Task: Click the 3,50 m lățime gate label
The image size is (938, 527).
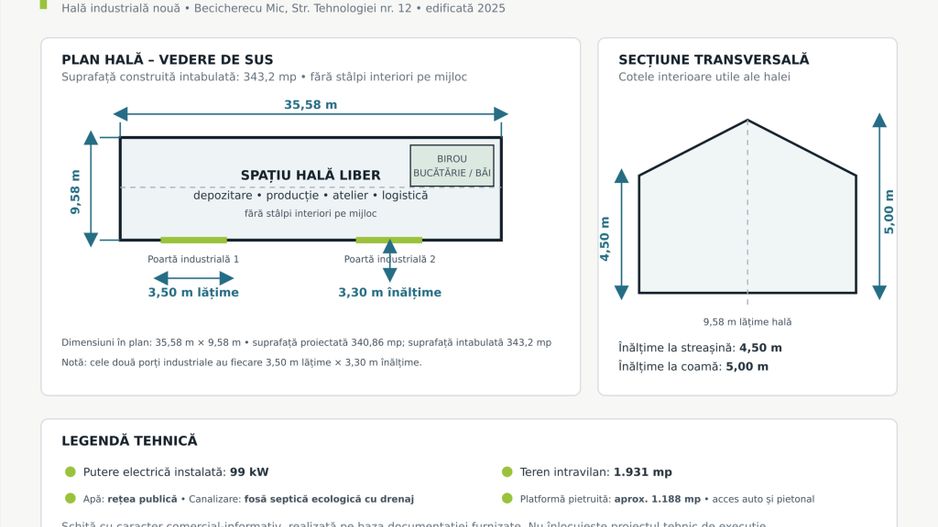Action: (x=193, y=293)
